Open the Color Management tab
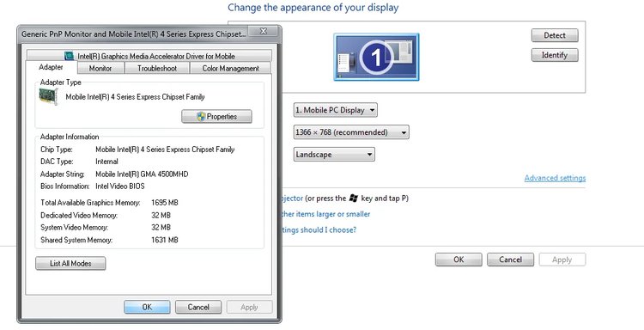This screenshot has width=644, height=330. click(x=230, y=68)
